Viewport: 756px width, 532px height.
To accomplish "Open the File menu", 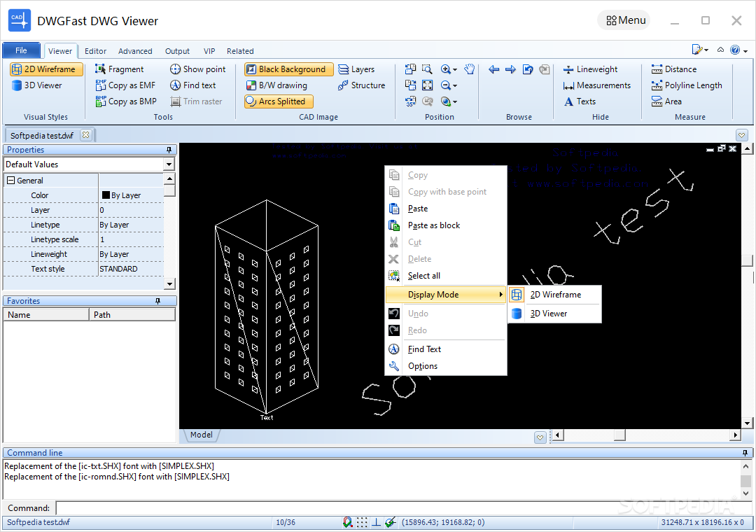I will tap(21, 50).
